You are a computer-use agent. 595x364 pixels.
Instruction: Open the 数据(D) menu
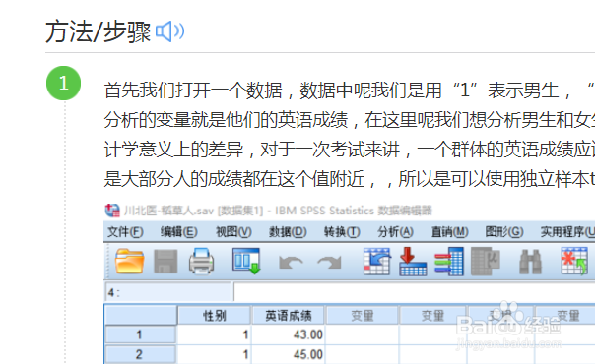coord(288,232)
